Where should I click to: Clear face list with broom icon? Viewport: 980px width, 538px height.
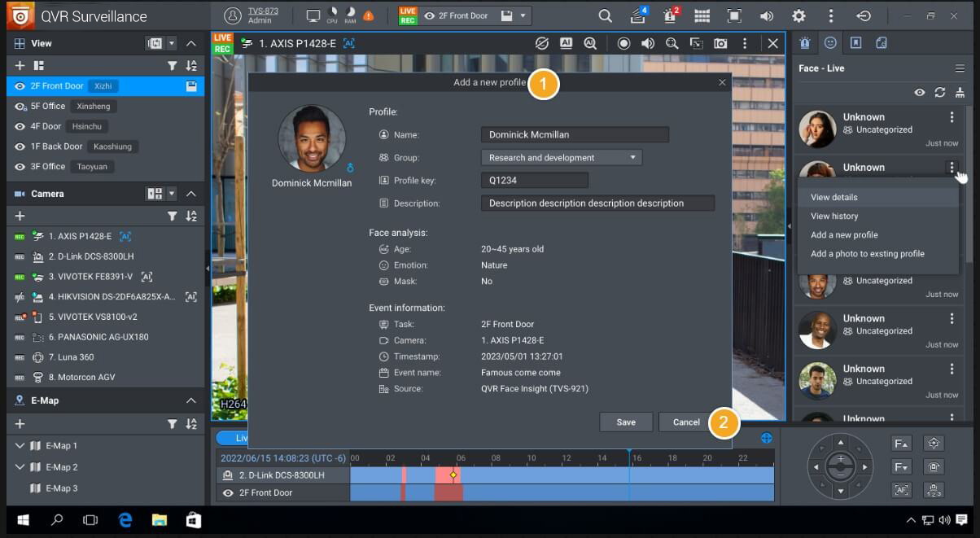[x=960, y=92]
